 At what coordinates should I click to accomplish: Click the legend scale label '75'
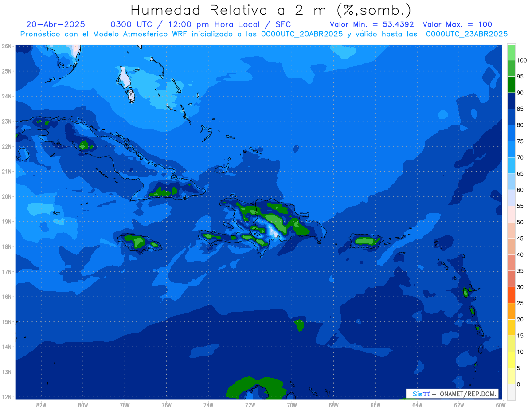[520, 141]
